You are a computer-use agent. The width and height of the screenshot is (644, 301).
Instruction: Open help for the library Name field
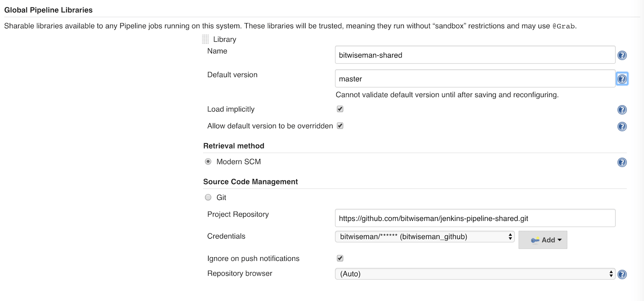[x=622, y=55]
